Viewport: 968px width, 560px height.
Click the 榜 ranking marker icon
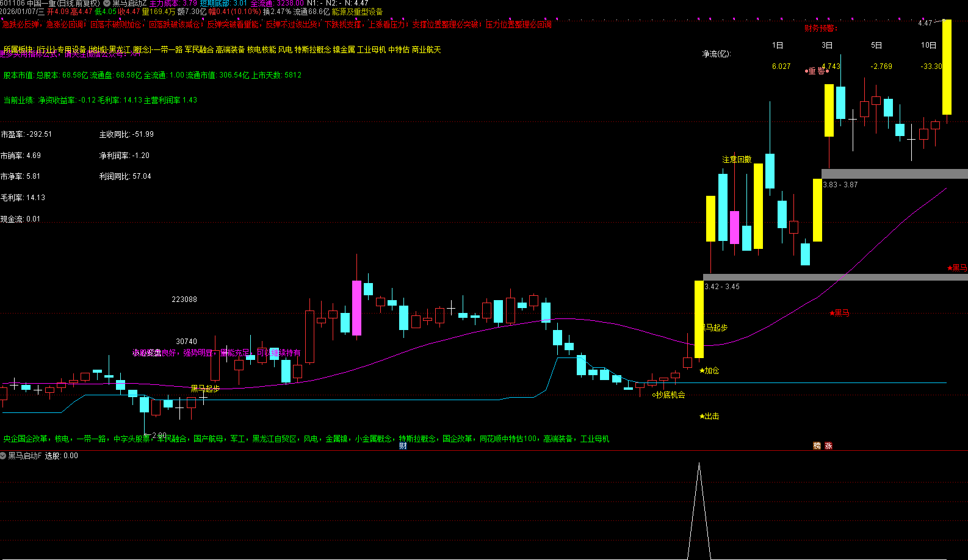pyautogui.click(x=817, y=446)
